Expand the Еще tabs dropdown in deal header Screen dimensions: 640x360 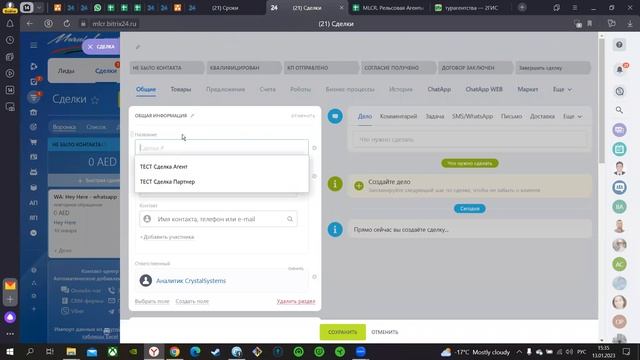[x=562, y=89]
